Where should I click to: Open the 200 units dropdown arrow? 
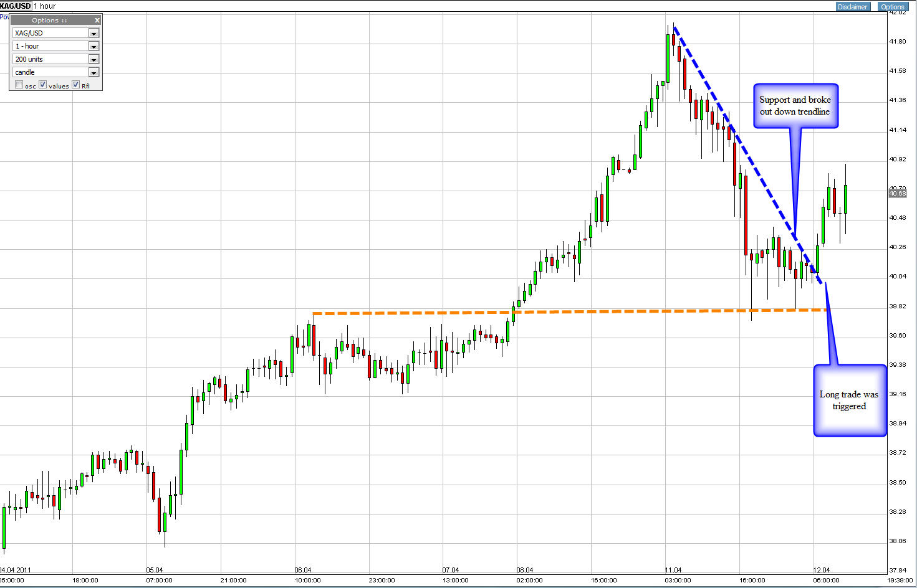pyautogui.click(x=94, y=59)
